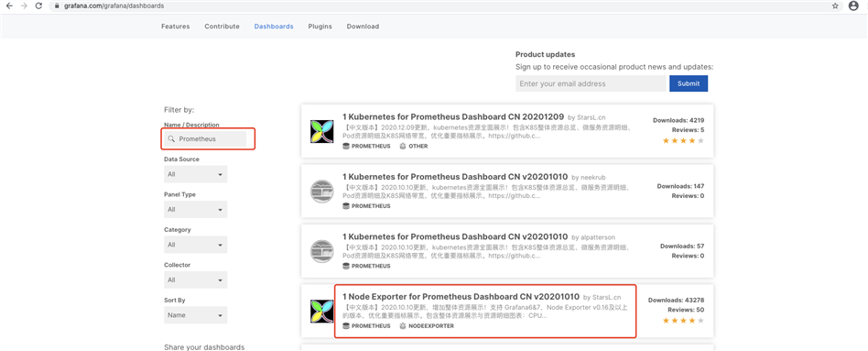Click the browser URL address bar
Image resolution: width=868 pixels, height=351 pixels.
click(443, 6)
